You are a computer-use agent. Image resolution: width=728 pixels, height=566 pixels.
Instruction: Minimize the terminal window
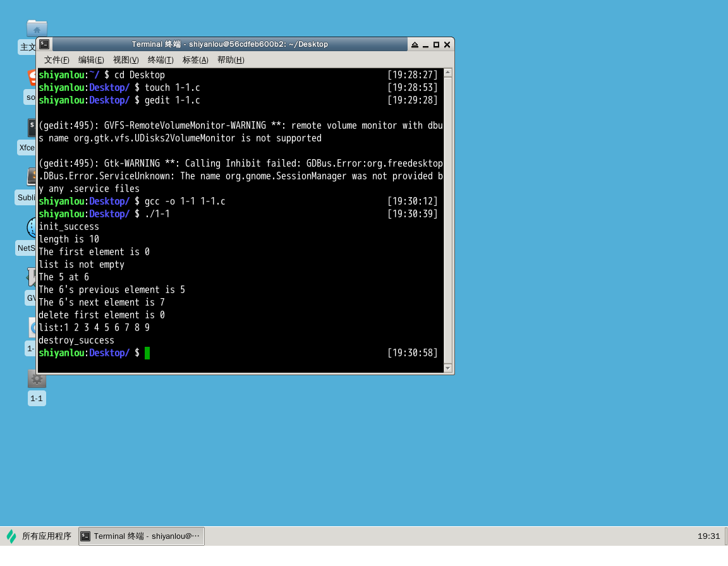click(425, 45)
